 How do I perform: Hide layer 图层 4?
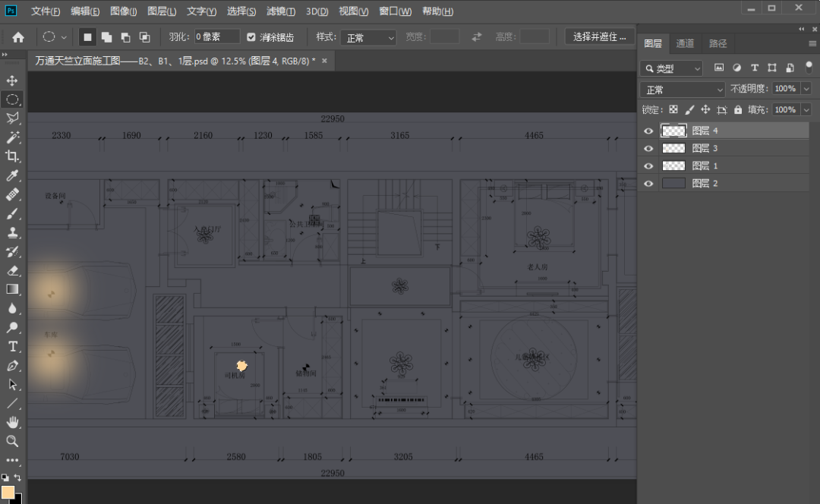tap(648, 131)
